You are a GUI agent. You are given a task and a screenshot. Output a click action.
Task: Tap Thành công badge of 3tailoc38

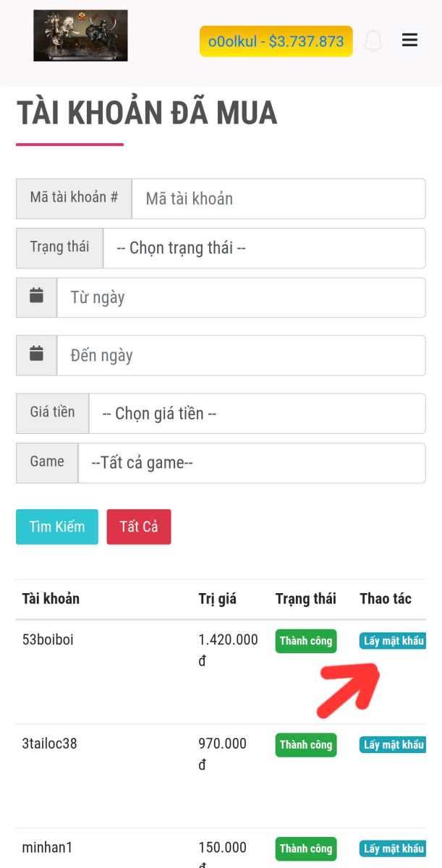(305, 745)
